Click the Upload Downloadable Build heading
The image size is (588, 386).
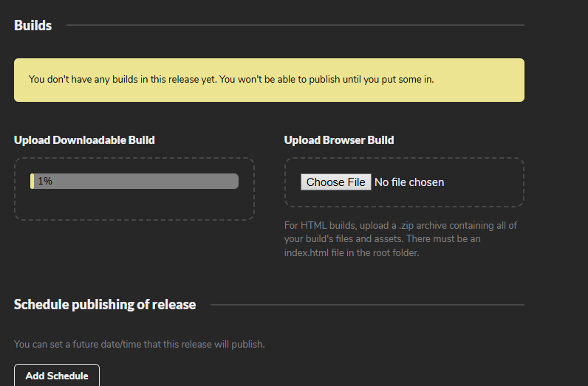84,139
